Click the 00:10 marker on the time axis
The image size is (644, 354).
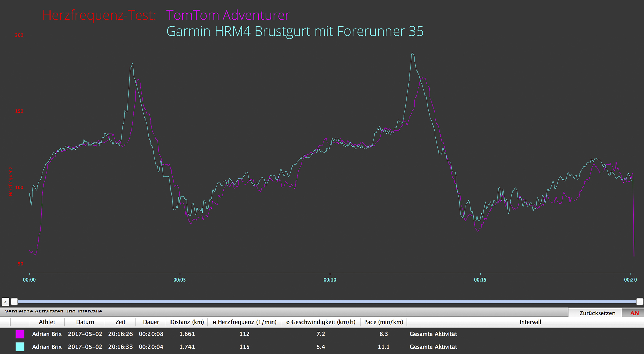point(330,280)
